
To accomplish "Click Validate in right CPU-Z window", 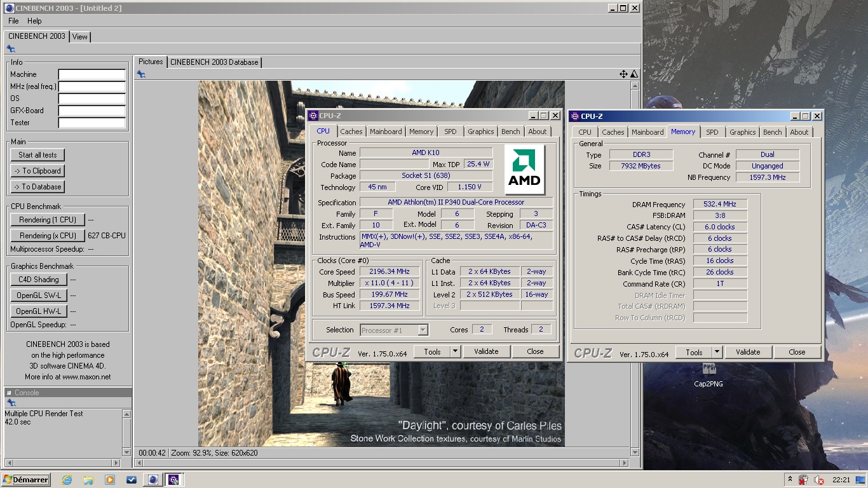I will [x=748, y=352].
